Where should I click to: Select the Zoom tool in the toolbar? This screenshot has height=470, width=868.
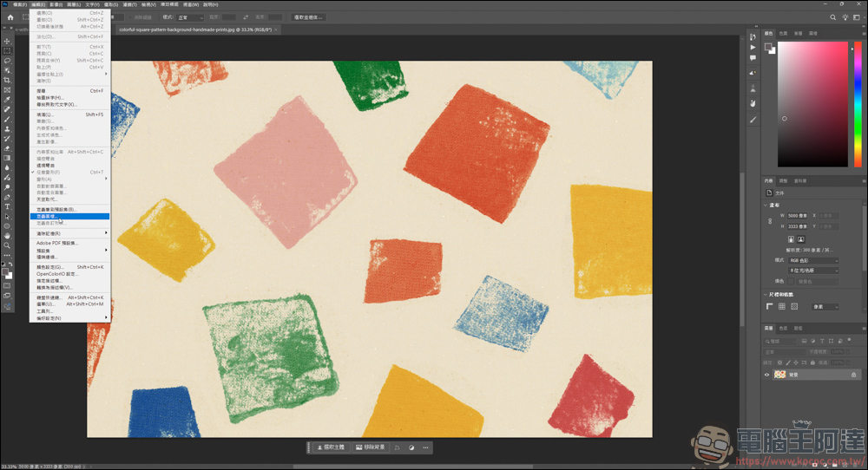7,245
